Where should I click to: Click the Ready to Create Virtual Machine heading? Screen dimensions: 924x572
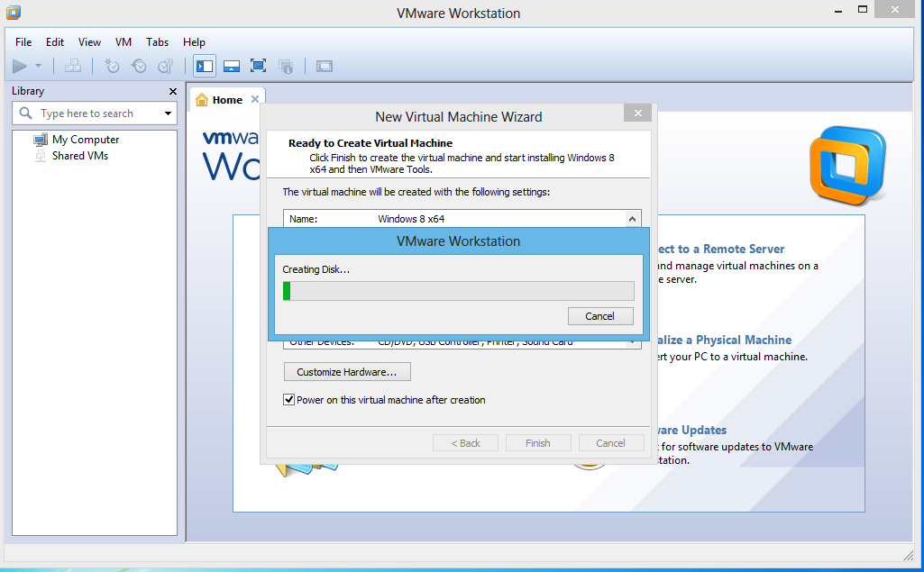[x=371, y=143]
